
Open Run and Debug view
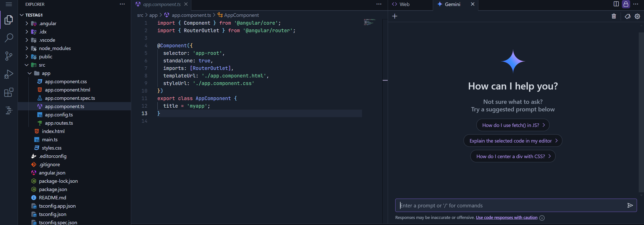click(x=9, y=74)
